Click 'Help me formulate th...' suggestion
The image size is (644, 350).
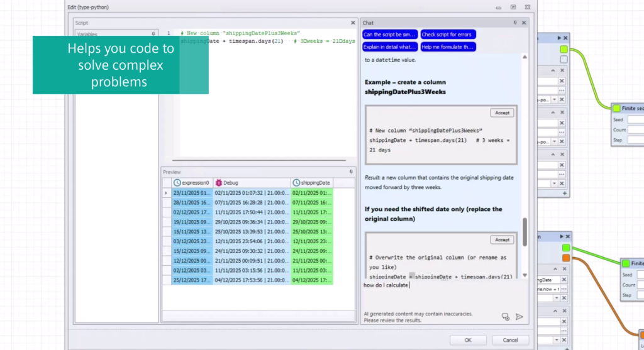tap(448, 46)
